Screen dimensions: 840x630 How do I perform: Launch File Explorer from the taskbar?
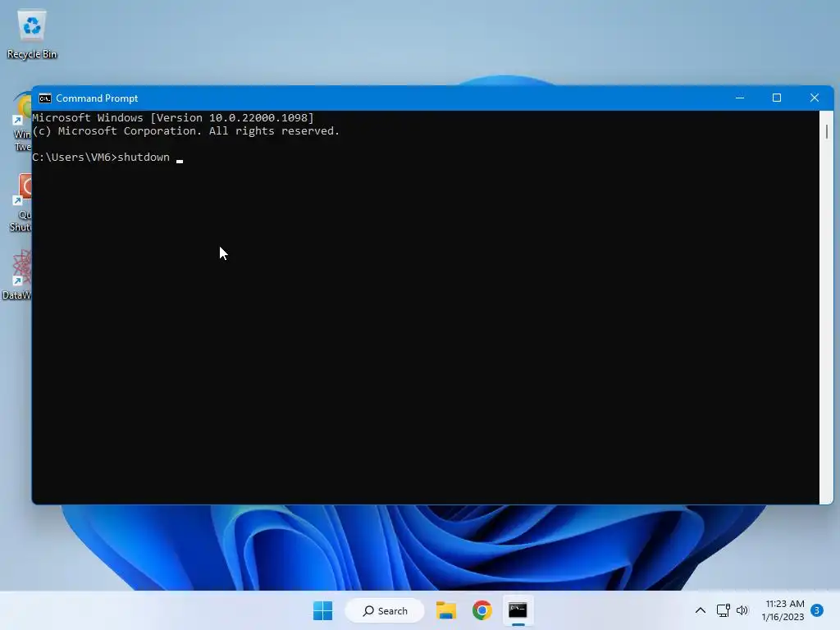click(445, 610)
